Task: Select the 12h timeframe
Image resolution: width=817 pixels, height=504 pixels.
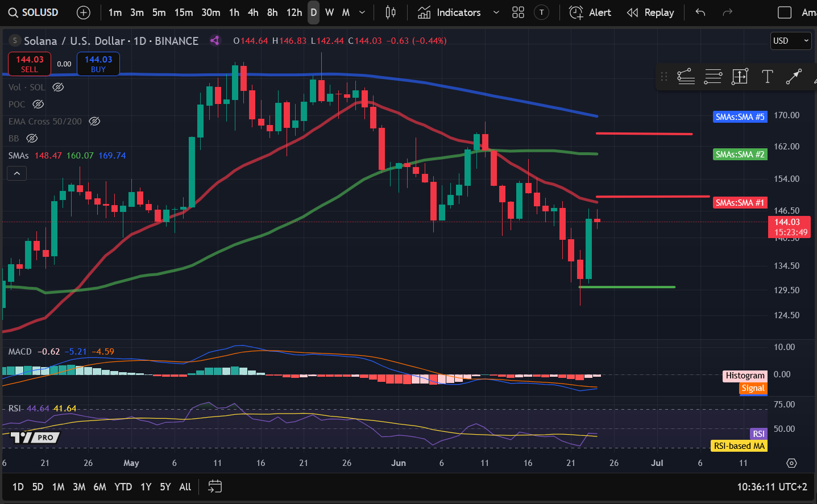Action: coord(294,13)
